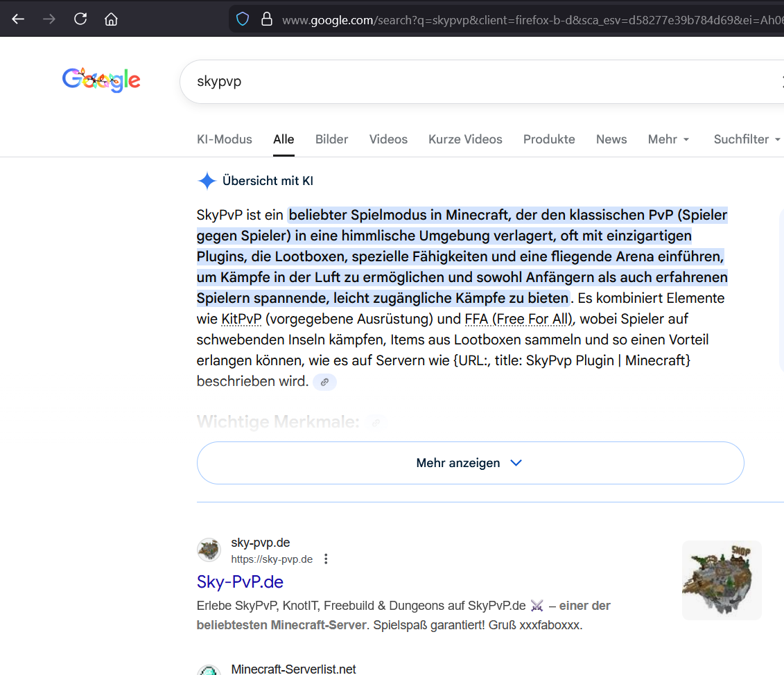
Task: Open the three-dot menu next to sky-pvp.de
Action: pos(326,558)
